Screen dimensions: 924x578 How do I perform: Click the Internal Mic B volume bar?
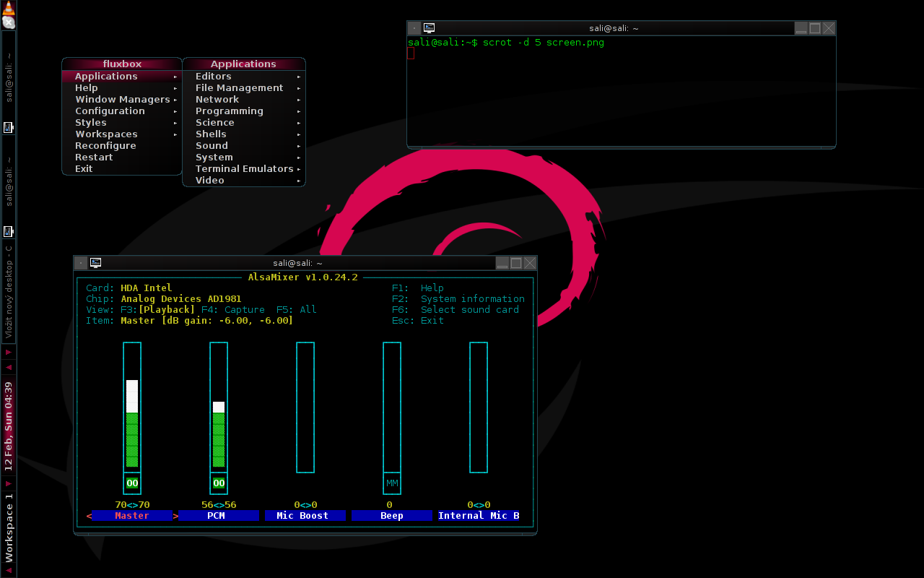click(x=479, y=407)
